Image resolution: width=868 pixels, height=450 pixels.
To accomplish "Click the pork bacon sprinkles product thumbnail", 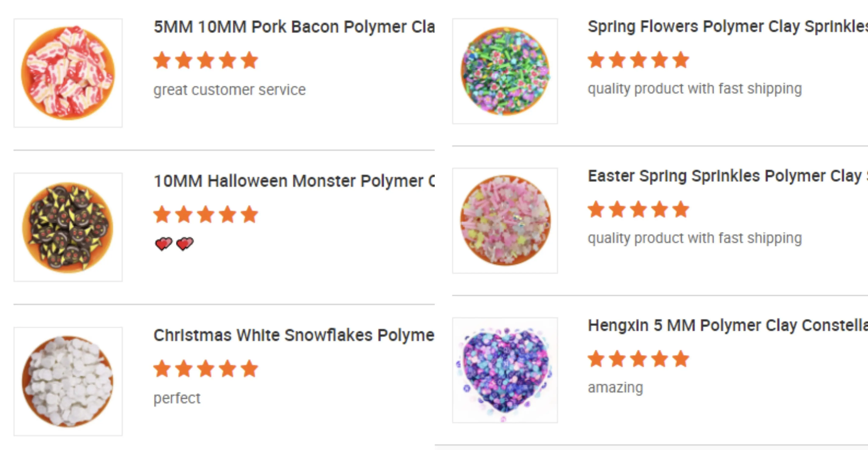I will (68, 73).
